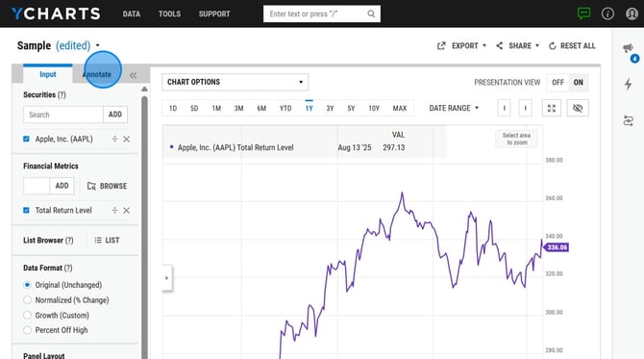Open the Sample chart name dropdown arrow
Image resolution: width=644 pixels, height=359 pixels.
97,45
